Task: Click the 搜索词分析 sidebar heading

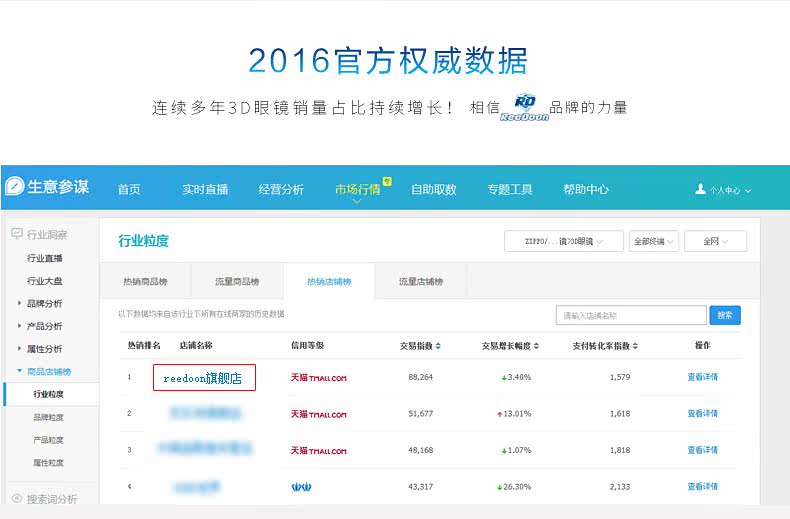Action: [52, 499]
